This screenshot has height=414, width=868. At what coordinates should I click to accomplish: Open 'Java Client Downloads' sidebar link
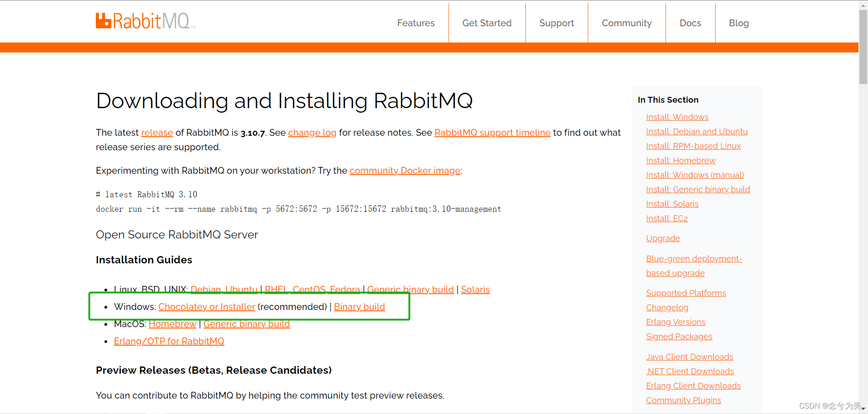pos(689,357)
